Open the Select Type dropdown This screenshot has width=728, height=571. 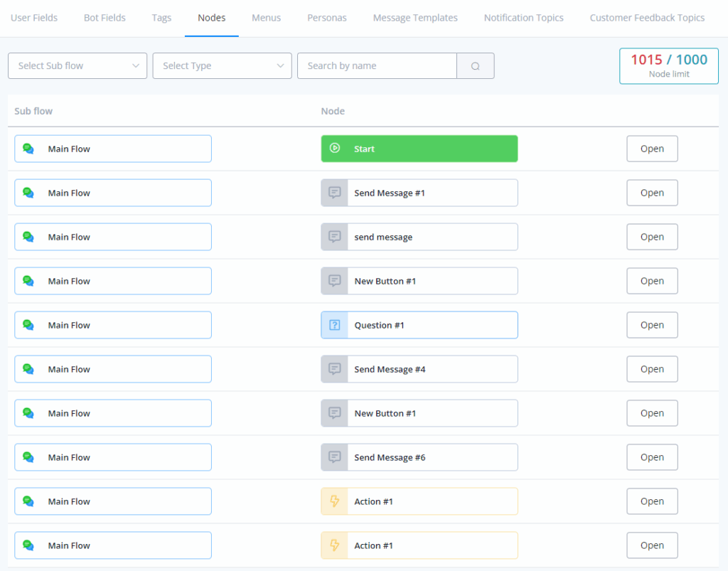click(x=222, y=66)
